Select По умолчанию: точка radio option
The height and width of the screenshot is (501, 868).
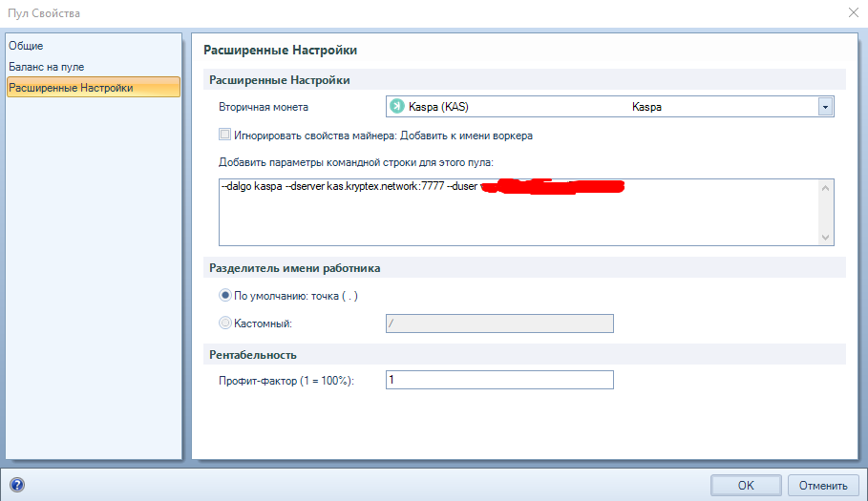pos(224,295)
